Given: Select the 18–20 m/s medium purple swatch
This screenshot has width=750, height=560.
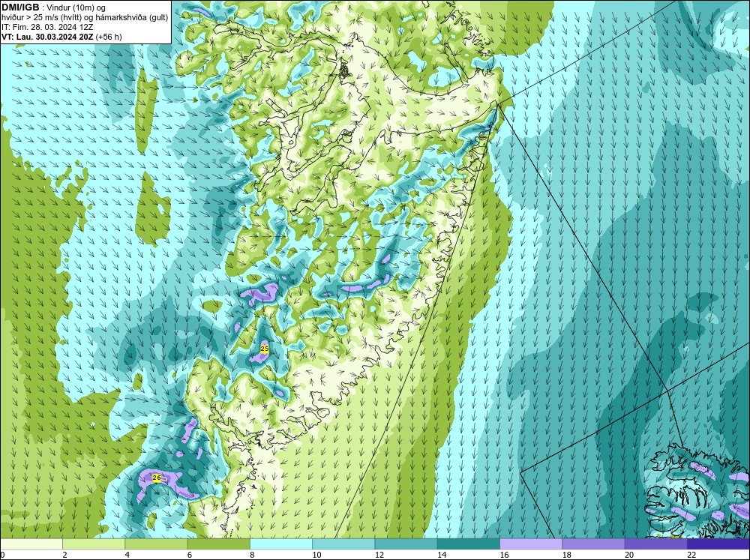Looking at the screenshot, I should click(x=593, y=544).
